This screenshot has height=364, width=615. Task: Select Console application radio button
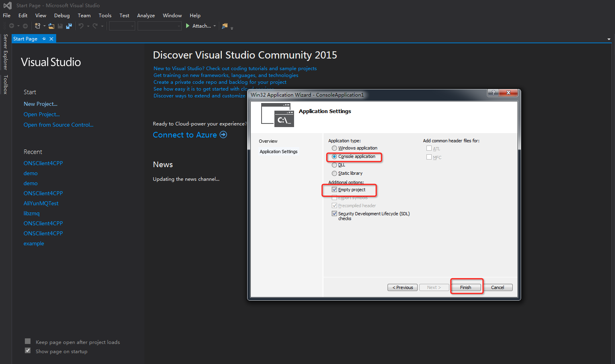coord(334,157)
